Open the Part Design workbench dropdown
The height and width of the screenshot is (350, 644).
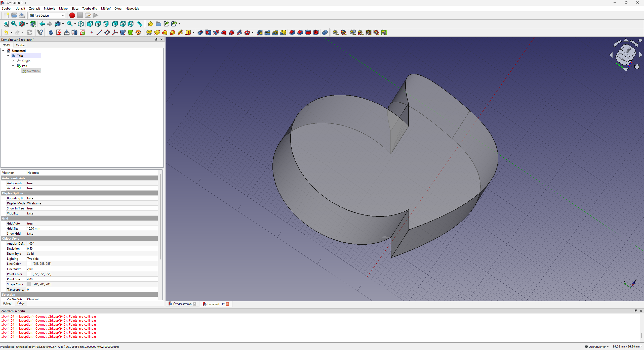click(x=47, y=15)
